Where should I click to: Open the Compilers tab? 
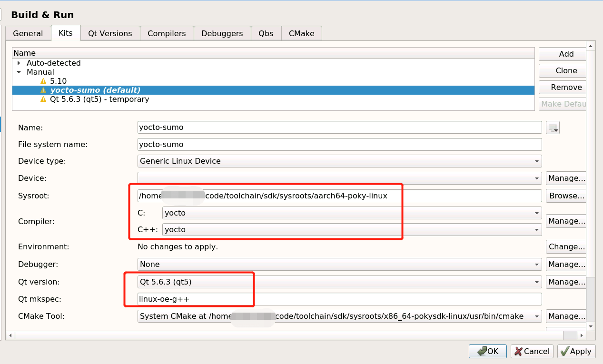coord(167,33)
